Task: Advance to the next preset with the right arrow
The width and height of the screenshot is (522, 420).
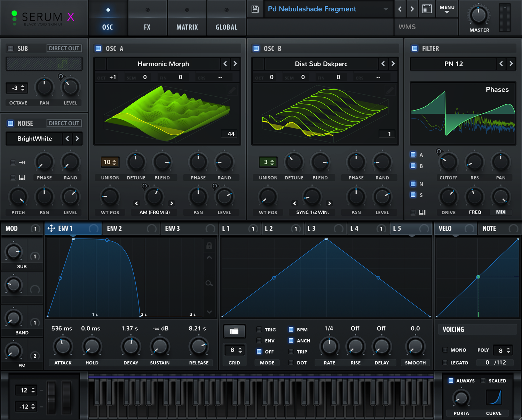Action: point(412,9)
